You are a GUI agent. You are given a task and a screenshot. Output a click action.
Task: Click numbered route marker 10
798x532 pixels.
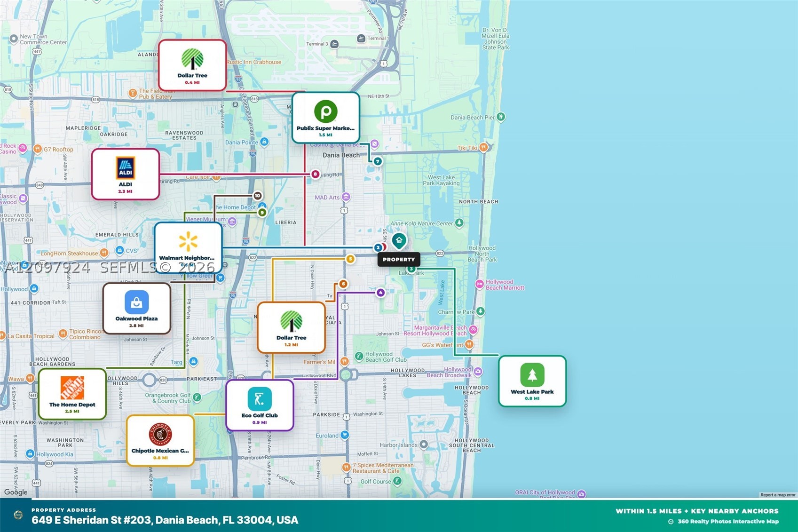pos(257,196)
